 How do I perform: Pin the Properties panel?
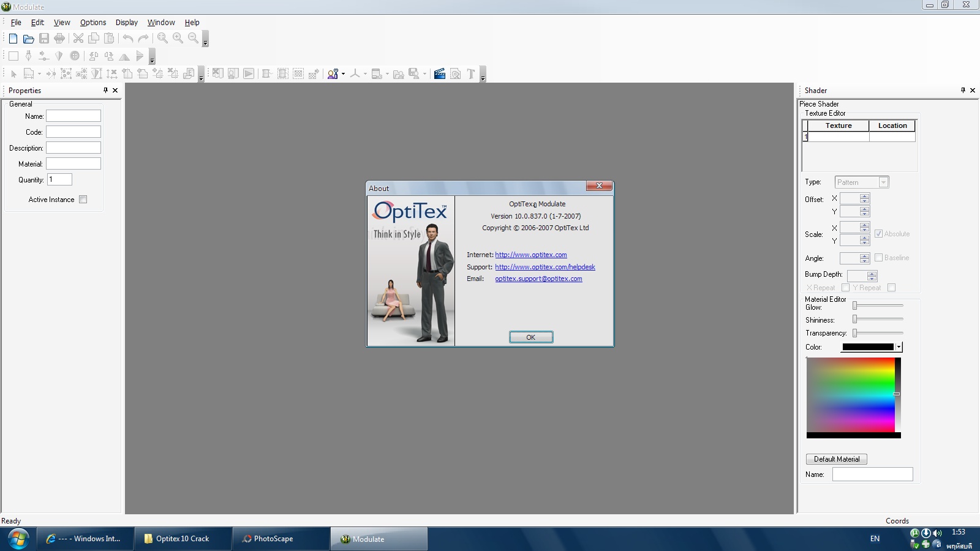105,90
